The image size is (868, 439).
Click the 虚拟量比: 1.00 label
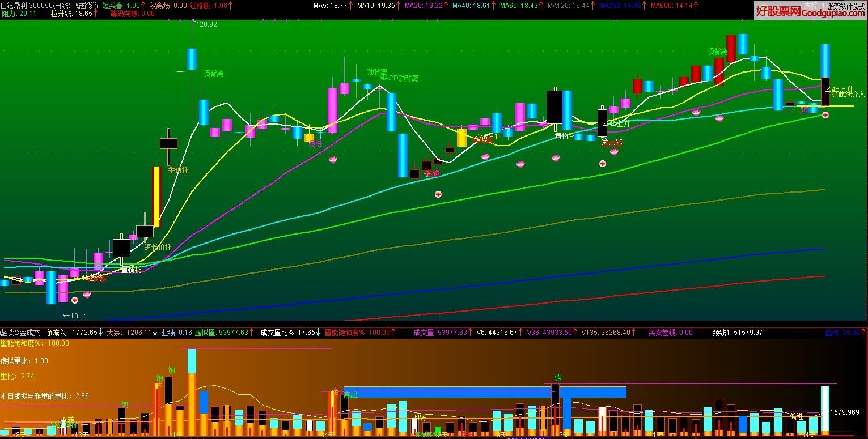(24, 361)
